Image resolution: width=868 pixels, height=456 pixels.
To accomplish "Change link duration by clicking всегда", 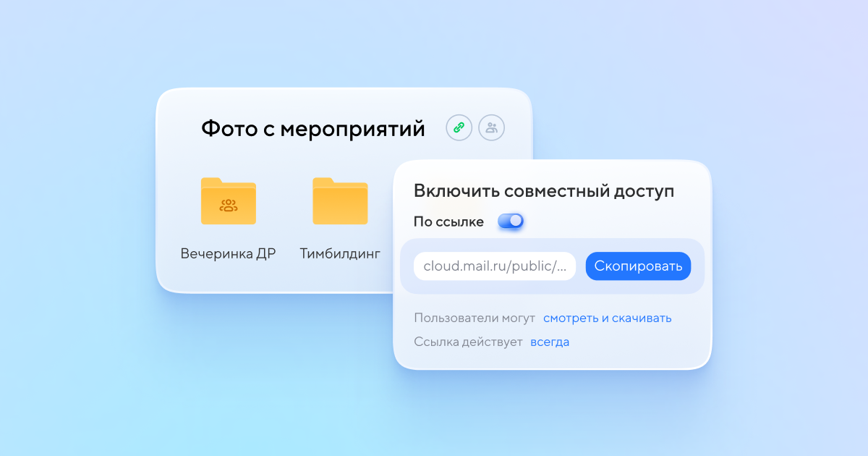I will (x=550, y=342).
